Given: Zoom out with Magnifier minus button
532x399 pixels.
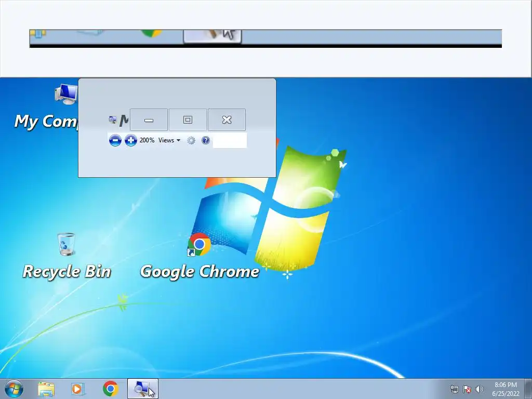Looking at the screenshot, I should (x=115, y=140).
